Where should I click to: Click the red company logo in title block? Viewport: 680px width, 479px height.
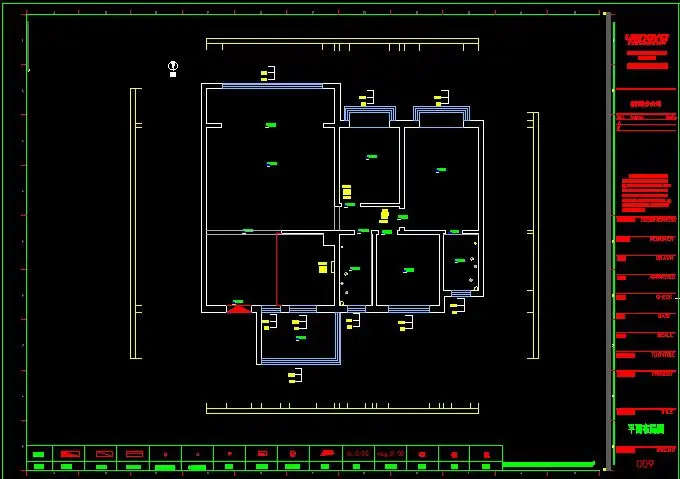[x=646, y=39]
